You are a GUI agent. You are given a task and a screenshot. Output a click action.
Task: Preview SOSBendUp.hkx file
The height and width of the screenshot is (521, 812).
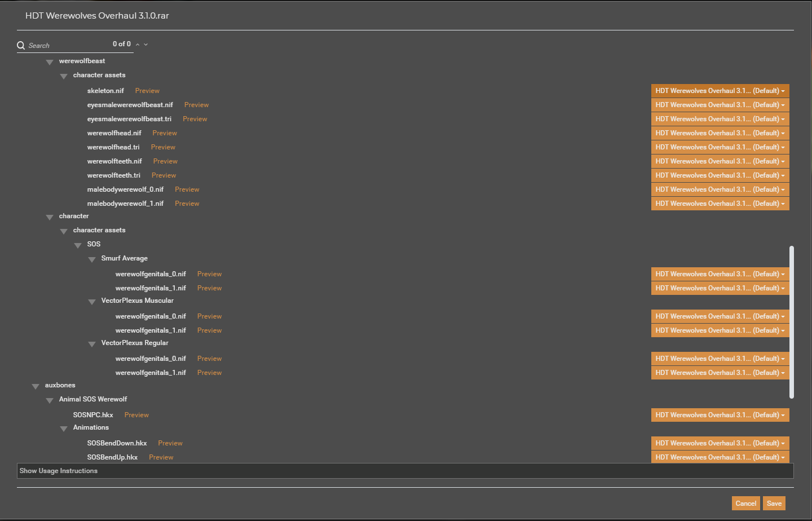click(x=161, y=457)
